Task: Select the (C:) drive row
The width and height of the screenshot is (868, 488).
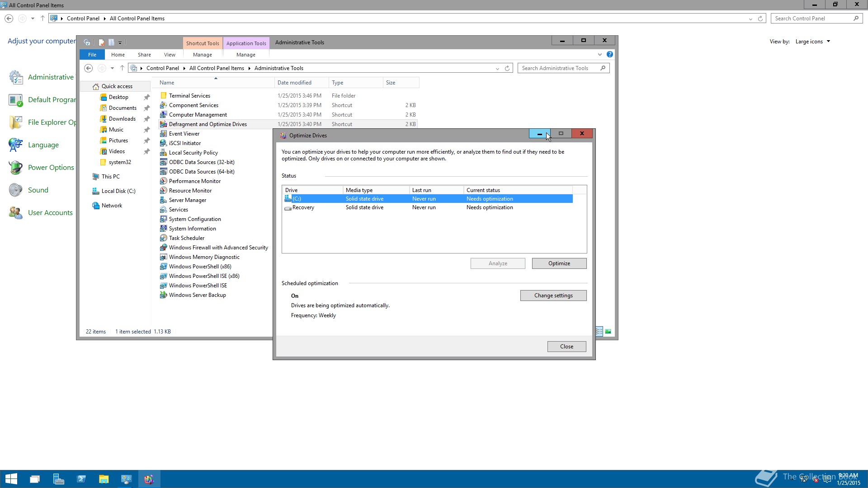Action: click(427, 199)
